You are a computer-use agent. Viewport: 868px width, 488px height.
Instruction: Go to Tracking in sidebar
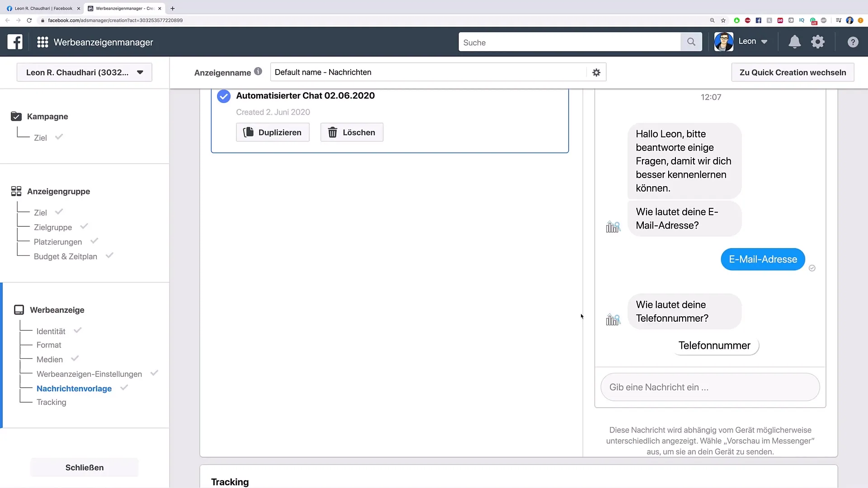tap(52, 402)
